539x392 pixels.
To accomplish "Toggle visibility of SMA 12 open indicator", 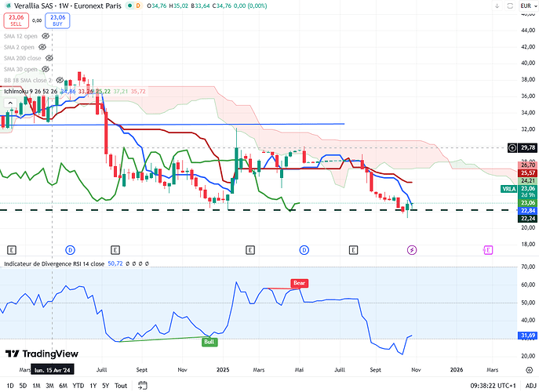I will pos(47,35).
